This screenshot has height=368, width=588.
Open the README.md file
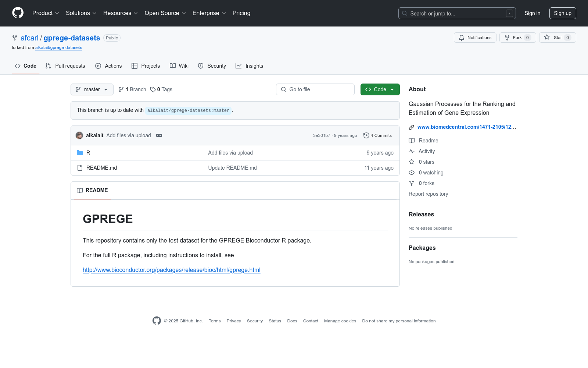click(x=101, y=168)
